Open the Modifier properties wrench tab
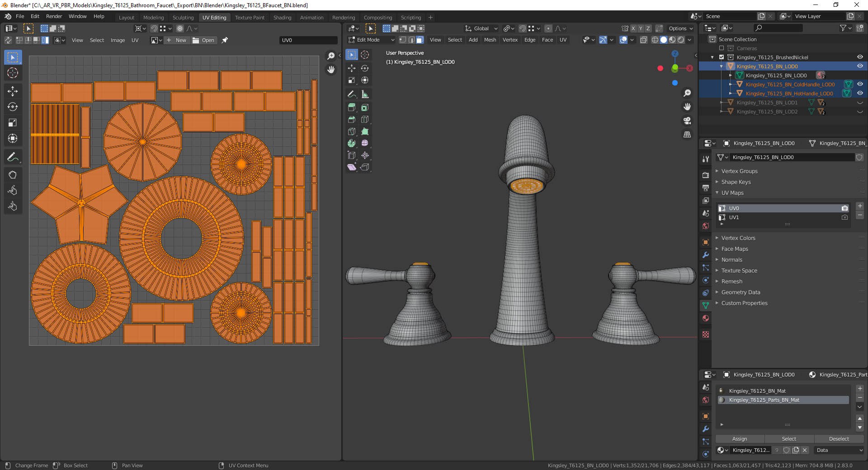The width and height of the screenshot is (868, 470). (706, 255)
